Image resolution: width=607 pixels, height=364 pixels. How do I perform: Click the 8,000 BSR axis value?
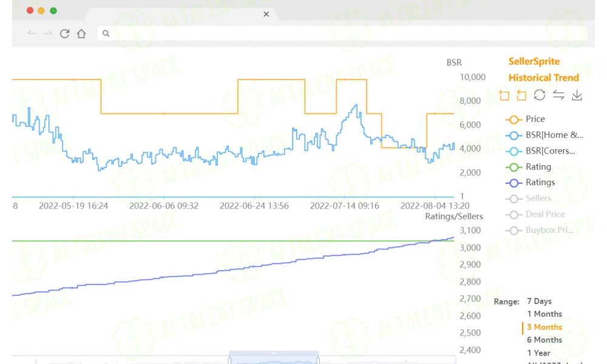click(x=470, y=101)
